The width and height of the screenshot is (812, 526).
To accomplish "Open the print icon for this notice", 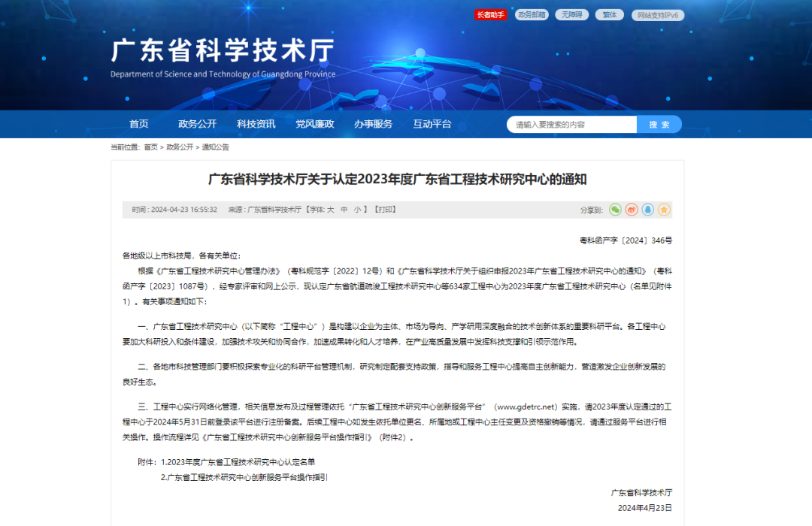I will pos(386,210).
